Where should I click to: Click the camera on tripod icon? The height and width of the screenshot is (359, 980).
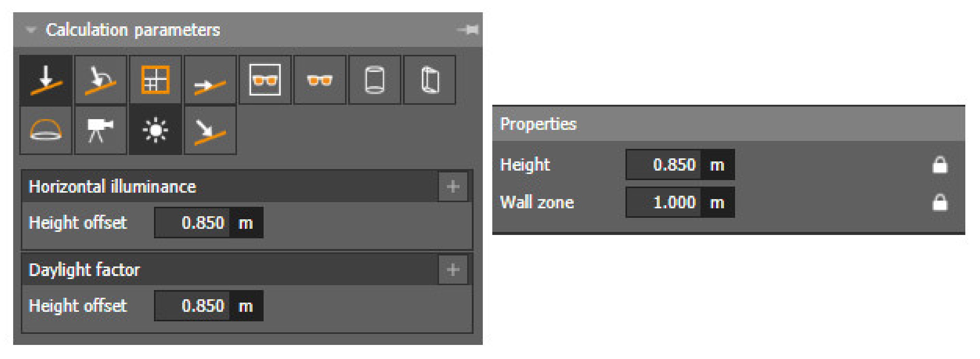[101, 130]
